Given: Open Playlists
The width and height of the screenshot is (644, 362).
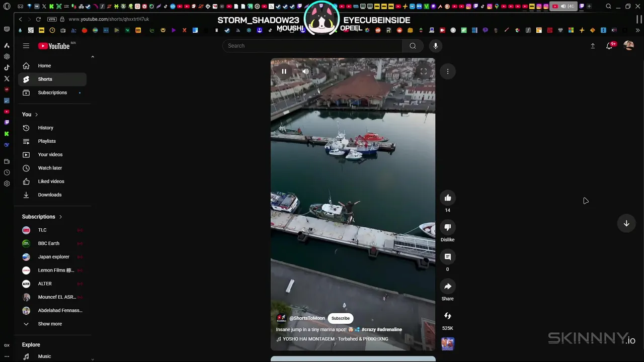Looking at the screenshot, I should [52, 141].
